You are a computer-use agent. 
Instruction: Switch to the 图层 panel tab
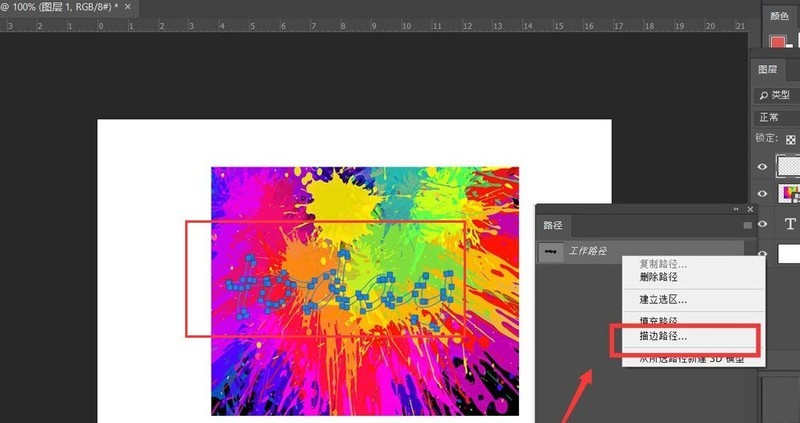click(x=768, y=69)
